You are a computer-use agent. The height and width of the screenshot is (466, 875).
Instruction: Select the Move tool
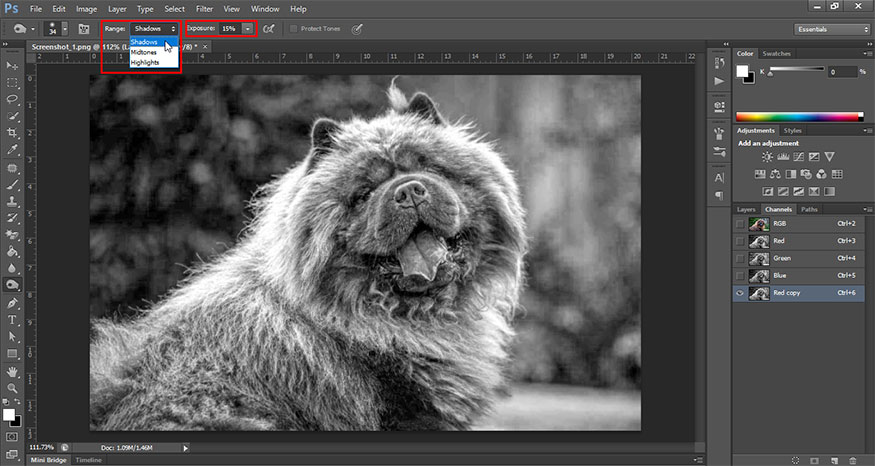pyautogui.click(x=12, y=66)
